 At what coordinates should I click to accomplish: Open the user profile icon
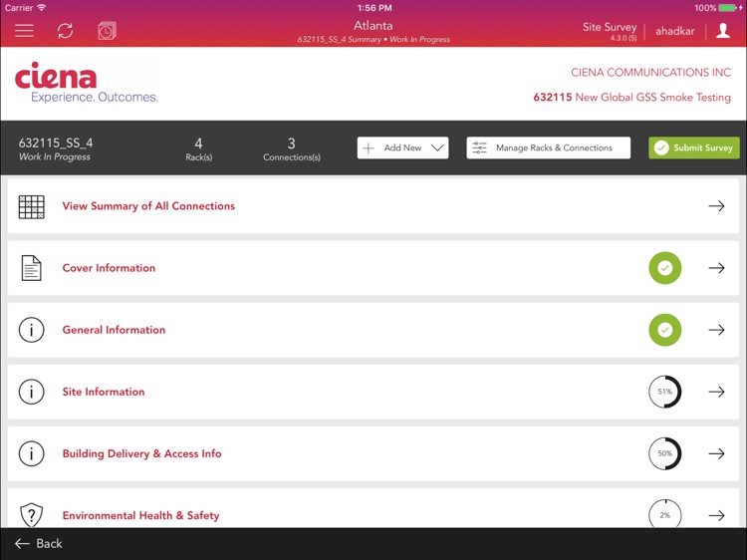723,31
